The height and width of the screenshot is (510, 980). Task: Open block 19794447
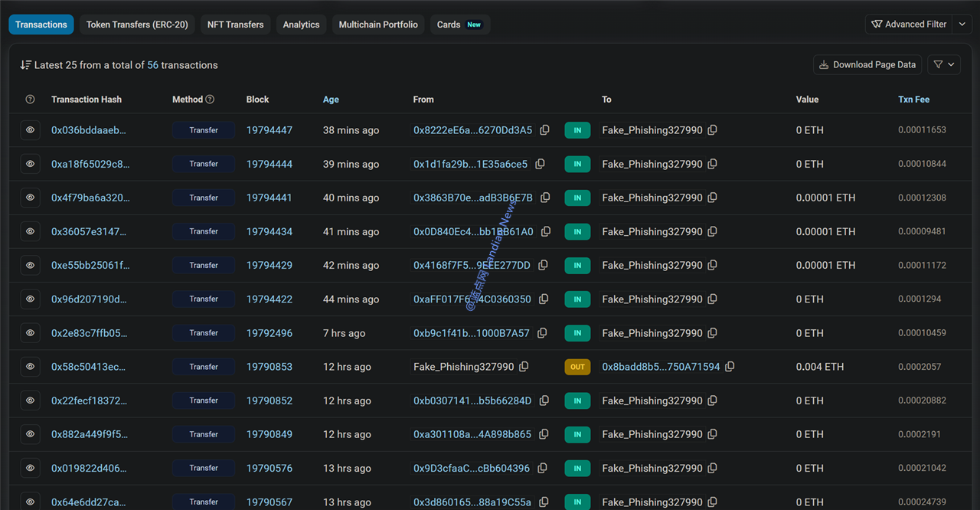point(269,130)
